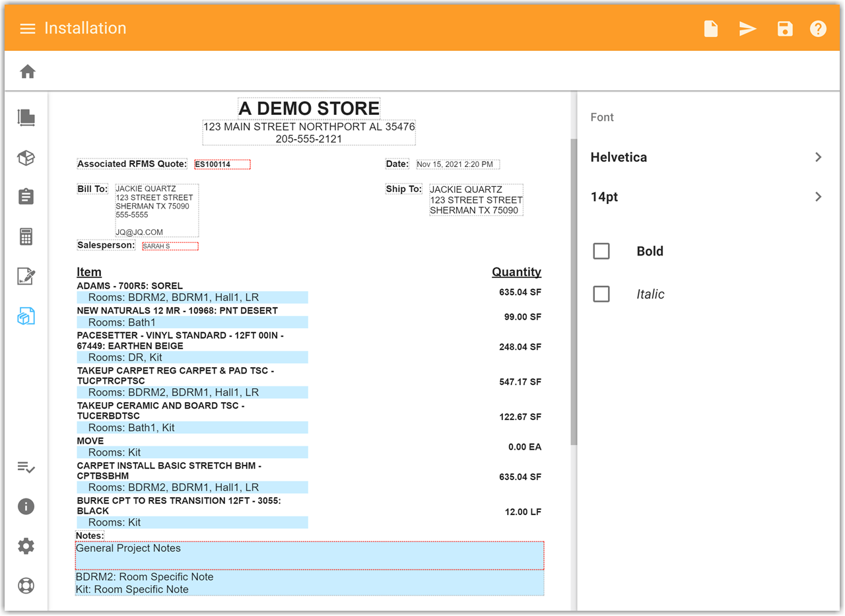Click the send paper-plane icon
The width and height of the screenshot is (845, 616).
click(747, 28)
